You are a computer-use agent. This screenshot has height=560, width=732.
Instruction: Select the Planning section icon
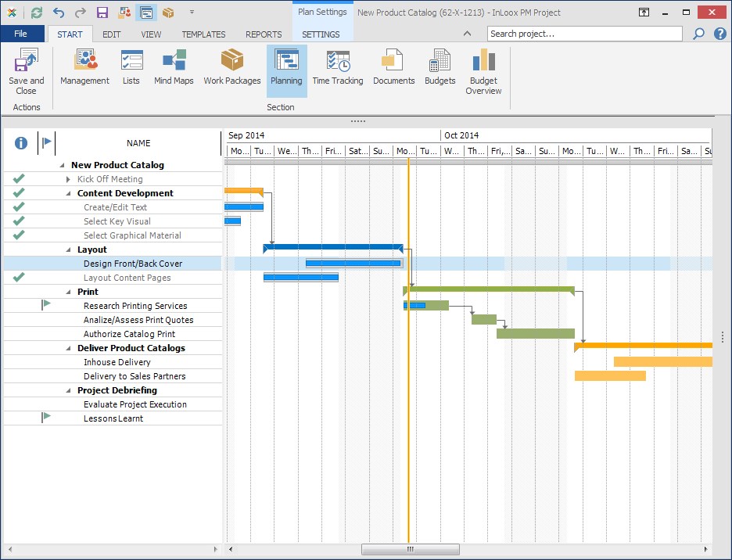coord(286,61)
